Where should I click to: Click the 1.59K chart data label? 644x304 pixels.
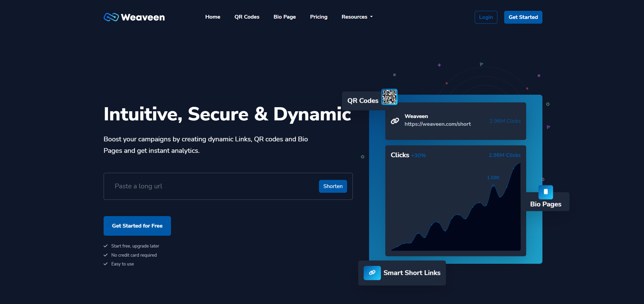493,178
